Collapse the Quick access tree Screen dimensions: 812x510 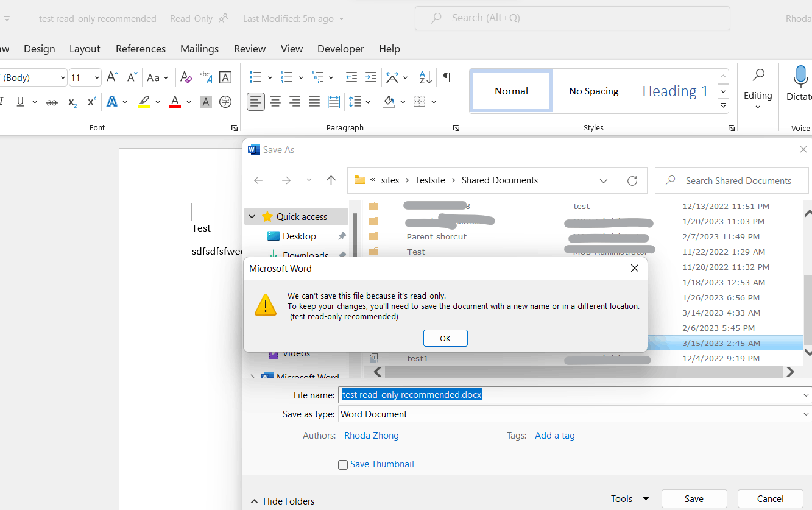coord(253,217)
